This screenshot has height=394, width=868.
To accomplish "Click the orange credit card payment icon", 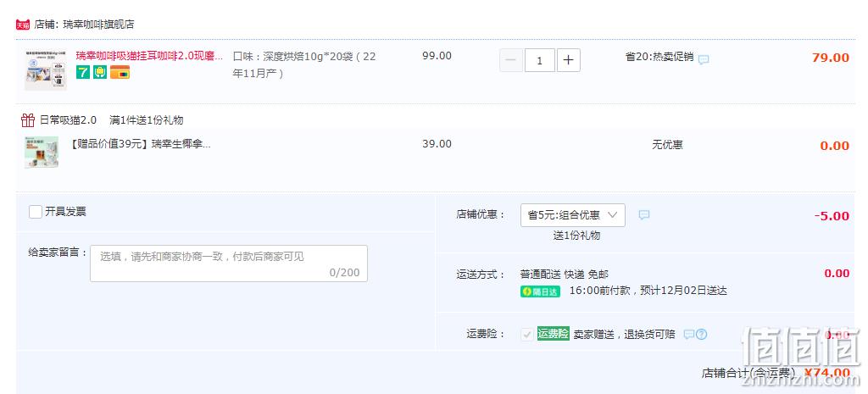I will [x=120, y=72].
